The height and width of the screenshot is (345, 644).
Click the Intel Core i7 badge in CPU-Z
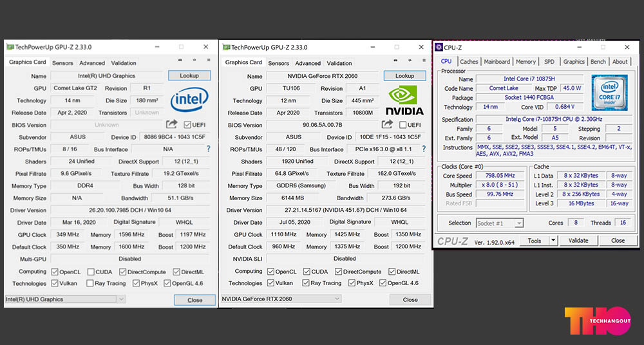coord(609,93)
